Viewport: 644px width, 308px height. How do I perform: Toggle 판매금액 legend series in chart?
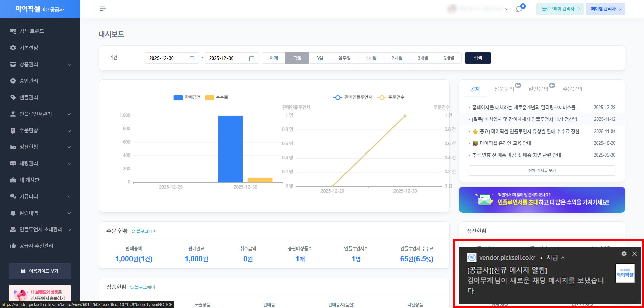(x=187, y=97)
